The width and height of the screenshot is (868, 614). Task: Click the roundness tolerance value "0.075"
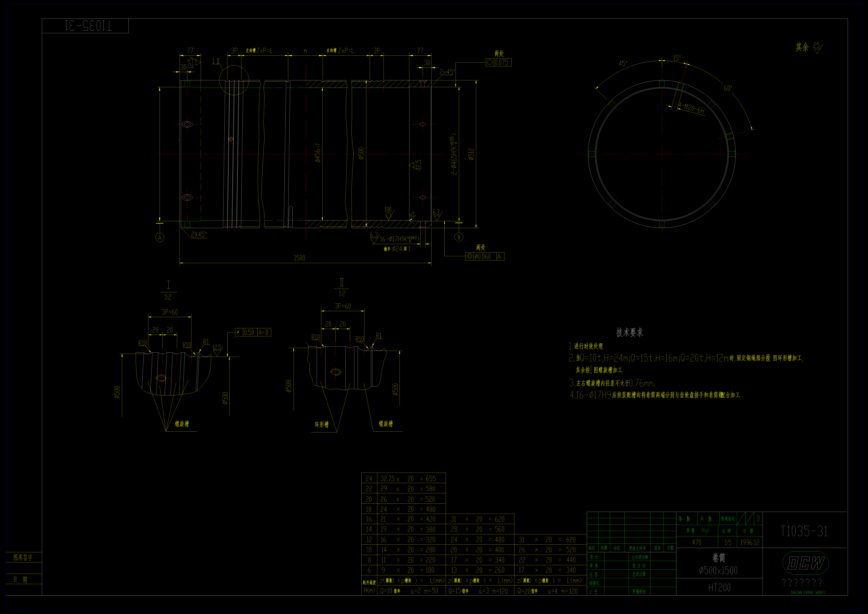click(x=502, y=62)
